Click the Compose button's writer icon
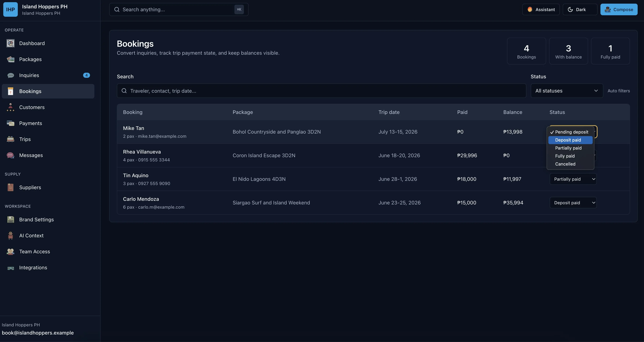Image resolution: width=644 pixels, height=342 pixels. (608, 9)
